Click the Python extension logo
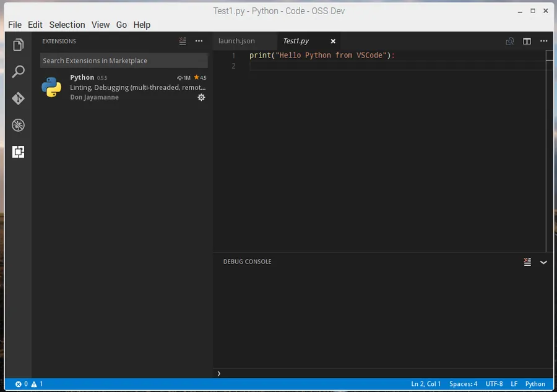 [x=51, y=87]
